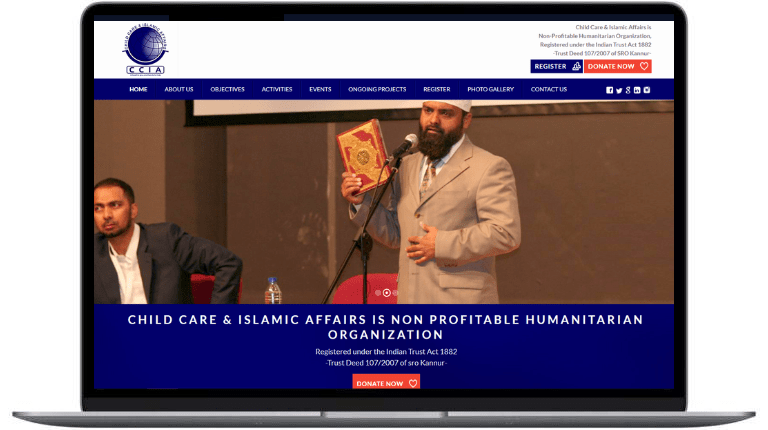
Task: Open the Objectives menu item
Action: (x=227, y=90)
